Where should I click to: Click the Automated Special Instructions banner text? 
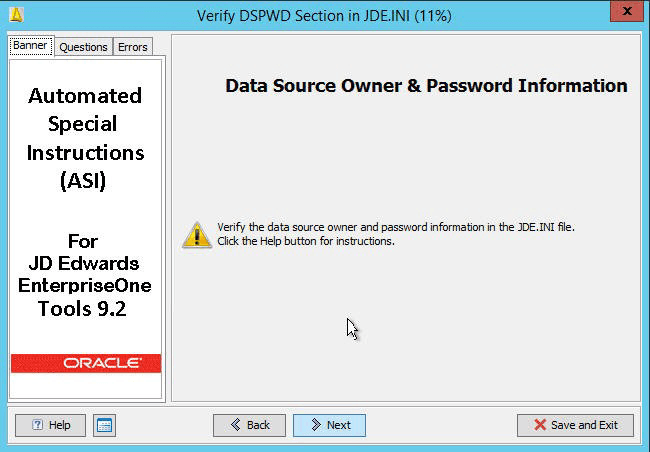coord(85,138)
